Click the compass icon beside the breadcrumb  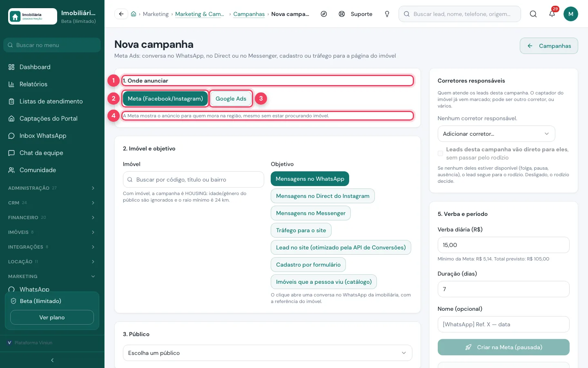tap(324, 14)
